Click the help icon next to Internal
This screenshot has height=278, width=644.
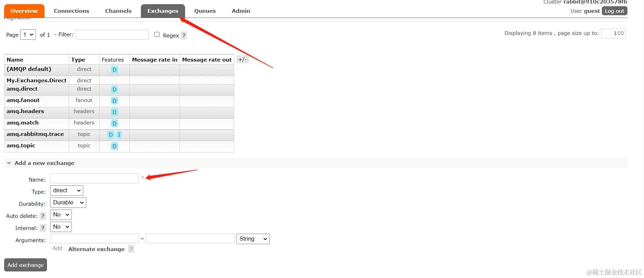(43, 228)
